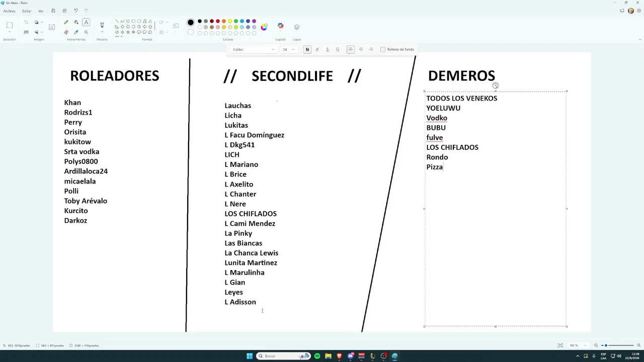Screen dimensions: 644x362
Task: Save the file using the toolbar disk icon
Action: 53,11
